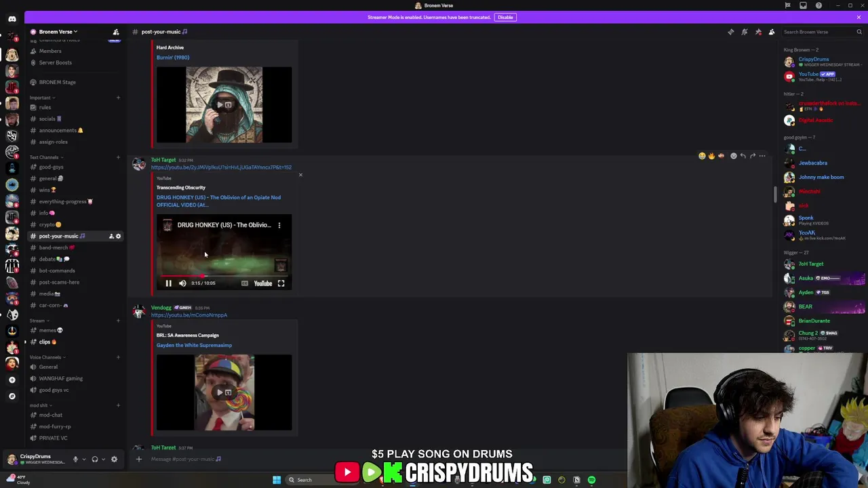Open microphone input options arrow
Viewport: 868px width, 488px height.
click(83, 459)
